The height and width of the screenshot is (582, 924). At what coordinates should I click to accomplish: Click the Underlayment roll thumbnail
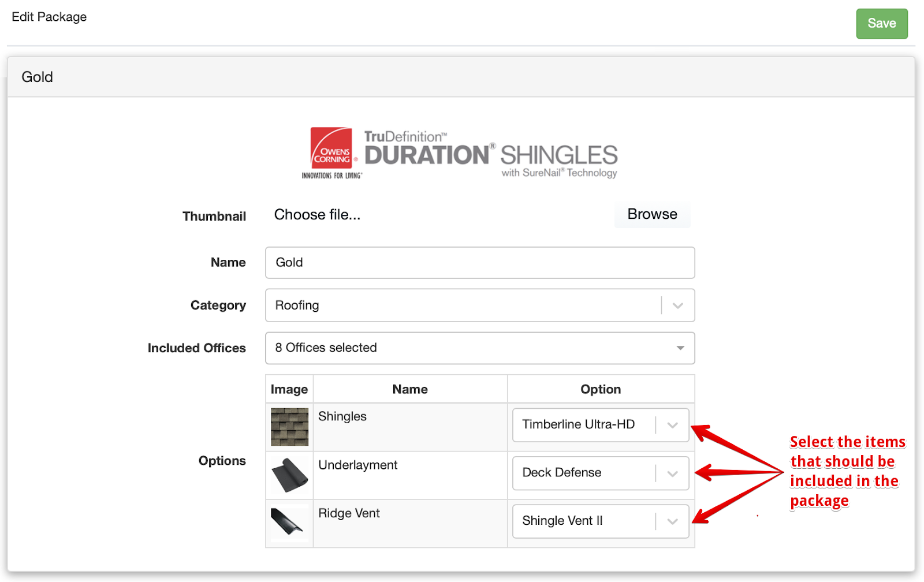coord(289,475)
